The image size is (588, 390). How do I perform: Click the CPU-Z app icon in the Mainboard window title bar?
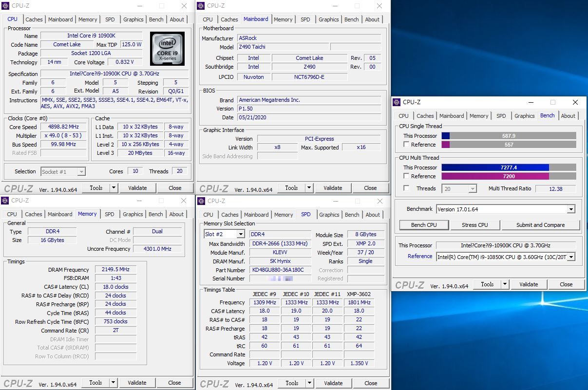coord(201,6)
